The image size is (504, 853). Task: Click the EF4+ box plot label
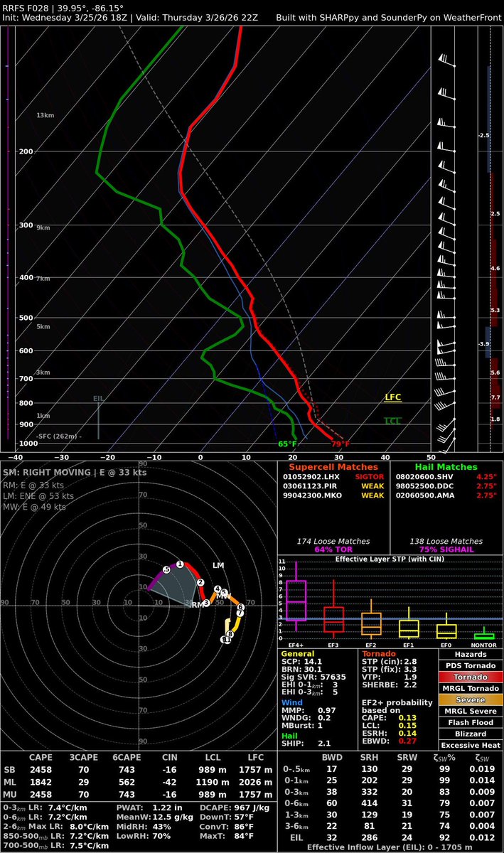click(296, 645)
